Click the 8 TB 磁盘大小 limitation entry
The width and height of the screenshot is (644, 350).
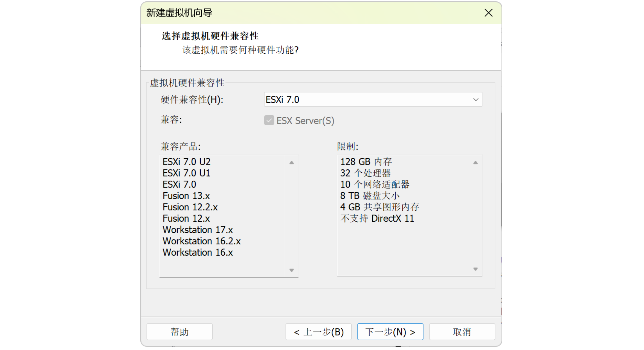(370, 196)
